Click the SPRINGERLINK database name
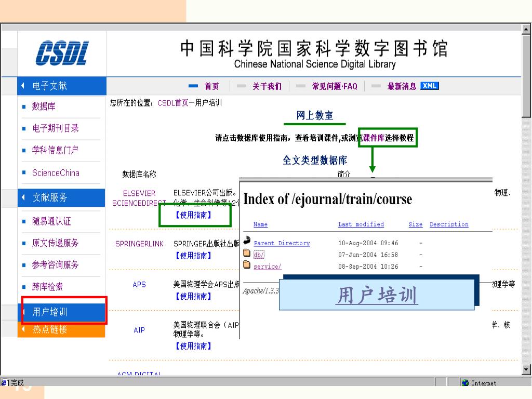 pyautogui.click(x=139, y=244)
